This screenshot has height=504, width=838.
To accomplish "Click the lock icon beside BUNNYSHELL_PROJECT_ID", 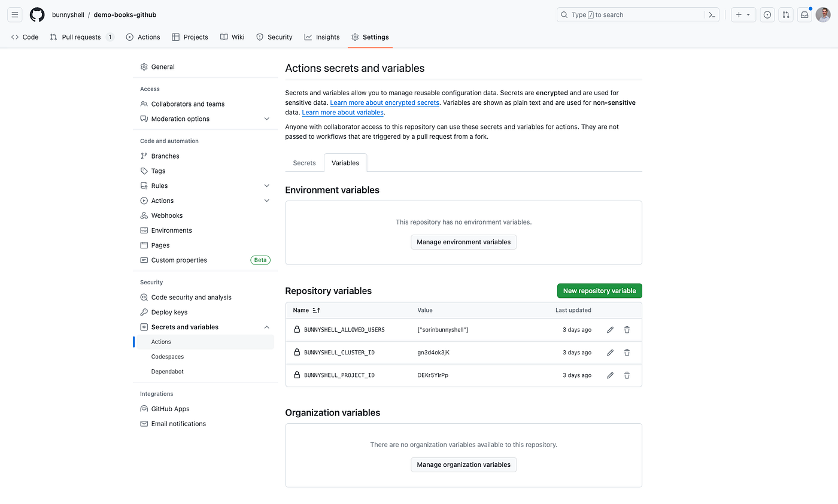I will click(x=296, y=375).
